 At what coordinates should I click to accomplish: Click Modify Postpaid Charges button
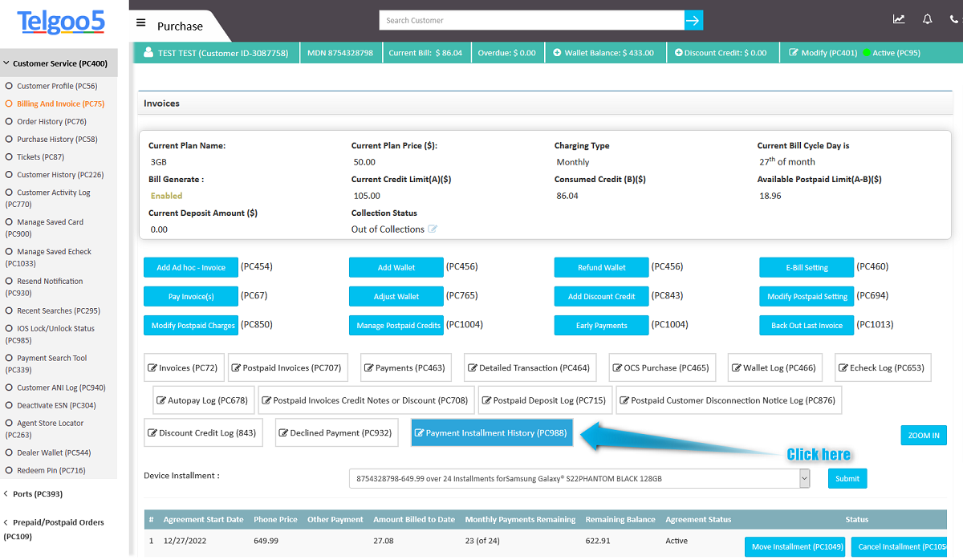191,325
